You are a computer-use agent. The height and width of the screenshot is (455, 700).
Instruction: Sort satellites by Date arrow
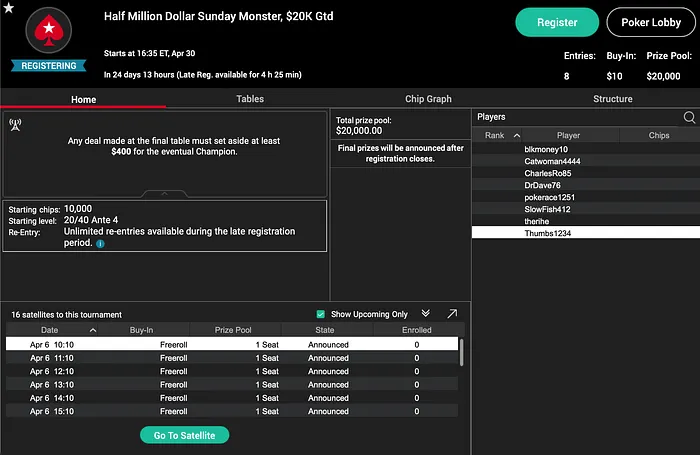pos(93,330)
